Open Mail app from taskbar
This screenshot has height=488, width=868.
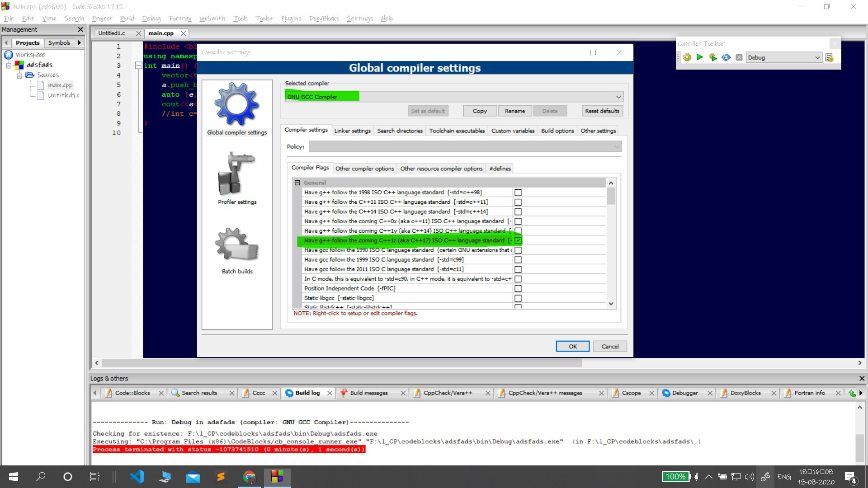pos(193,477)
